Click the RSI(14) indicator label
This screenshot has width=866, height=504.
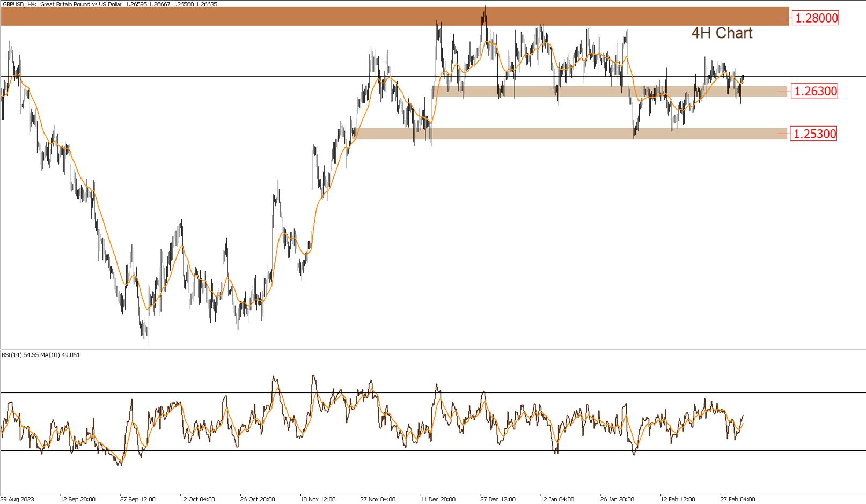(41, 355)
